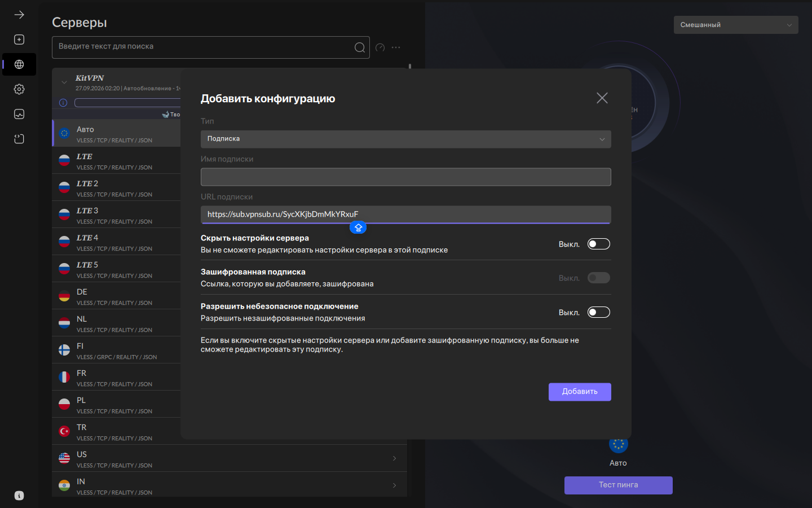812x508 pixels.
Task: Select the PL server row
Action: pyautogui.click(x=116, y=404)
